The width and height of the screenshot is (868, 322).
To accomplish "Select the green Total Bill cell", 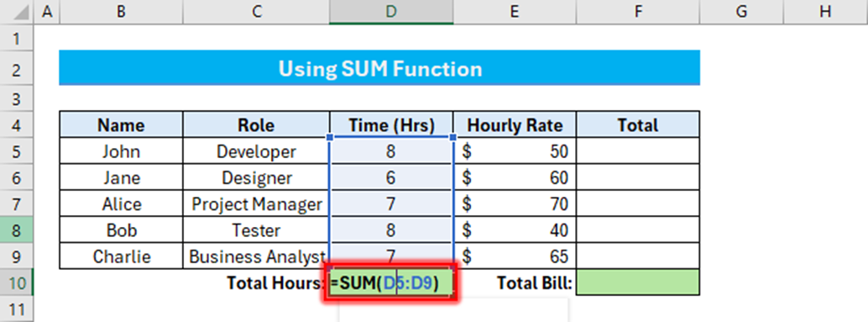I will [638, 282].
